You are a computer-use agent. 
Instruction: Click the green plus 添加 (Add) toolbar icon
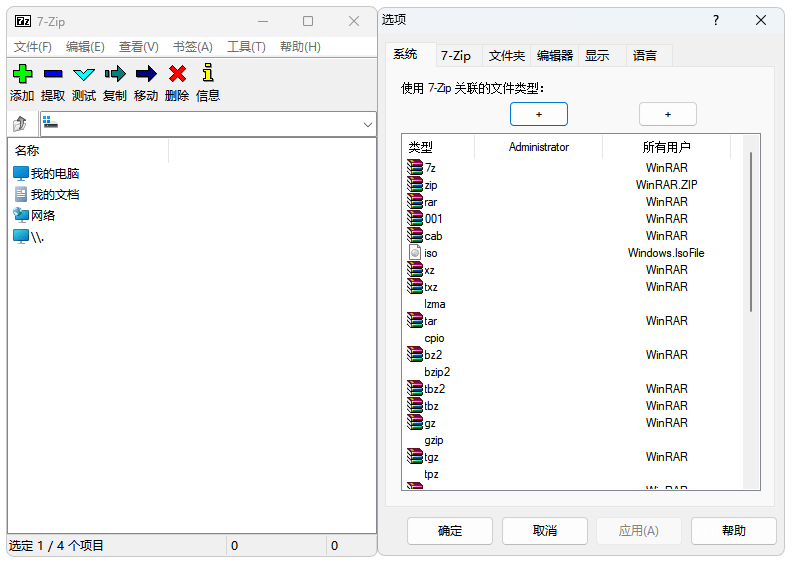22,74
